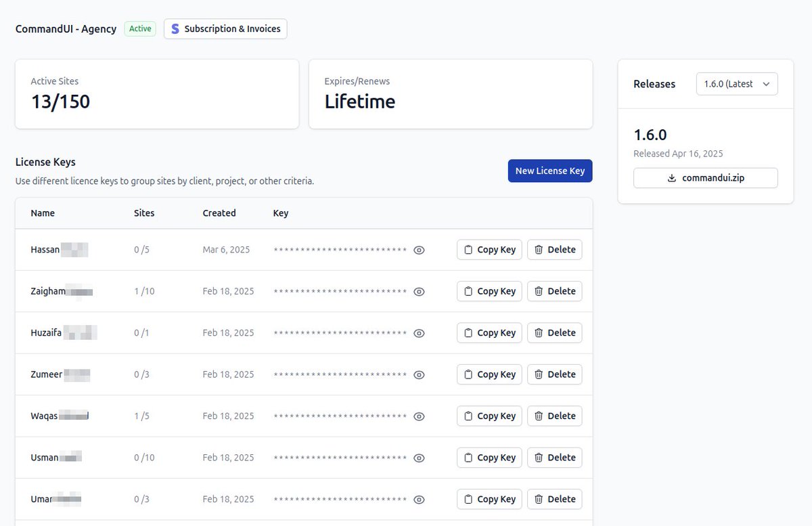Click the 1.6.0 release version heading
The height and width of the screenshot is (526, 812).
[x=650, y=135]
